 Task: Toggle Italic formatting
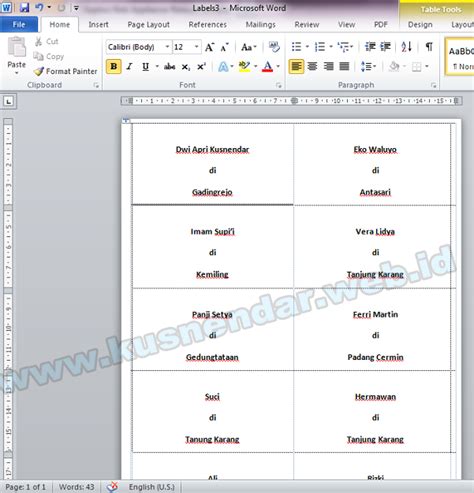click(130, 67)
